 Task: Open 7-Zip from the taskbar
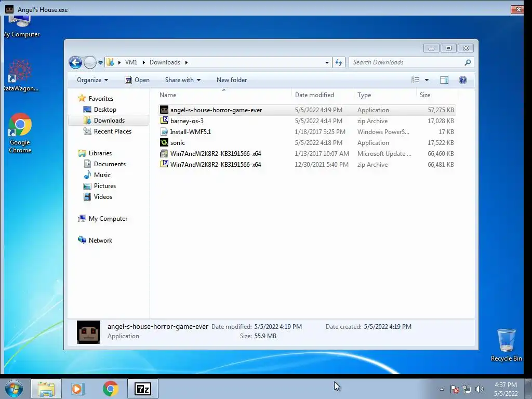(142, 389)
